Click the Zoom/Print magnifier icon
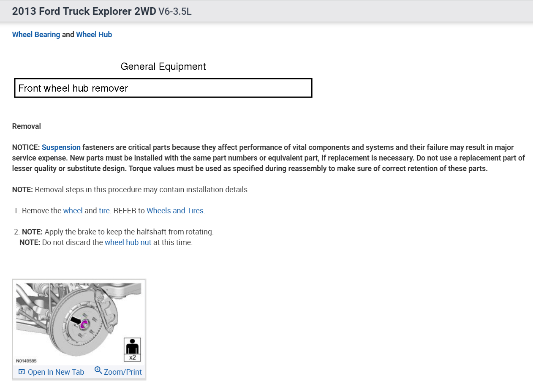 [x=98, y=370]
